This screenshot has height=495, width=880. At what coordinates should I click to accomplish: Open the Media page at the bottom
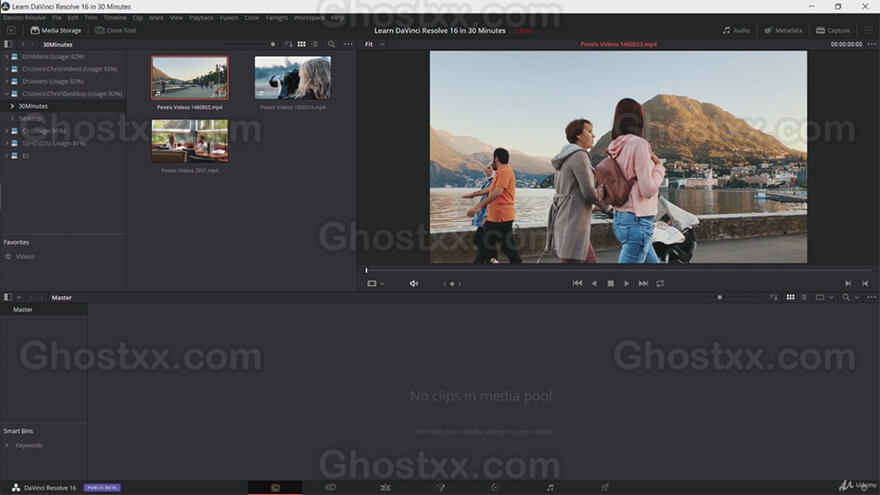pyautogui.click(x=275, y=488)
